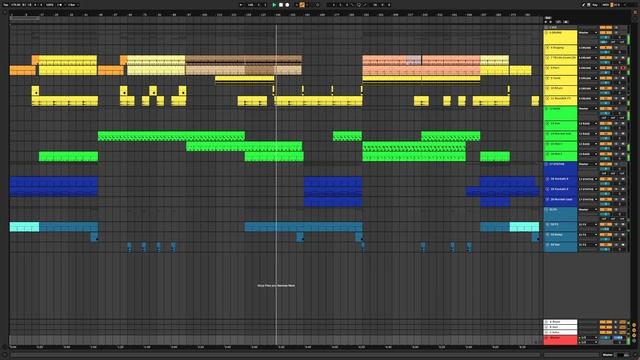Image resolution: width=640 pixels, height=360 pixels.
Task: Adjust track 13 volume field
Action: [606, 128]
